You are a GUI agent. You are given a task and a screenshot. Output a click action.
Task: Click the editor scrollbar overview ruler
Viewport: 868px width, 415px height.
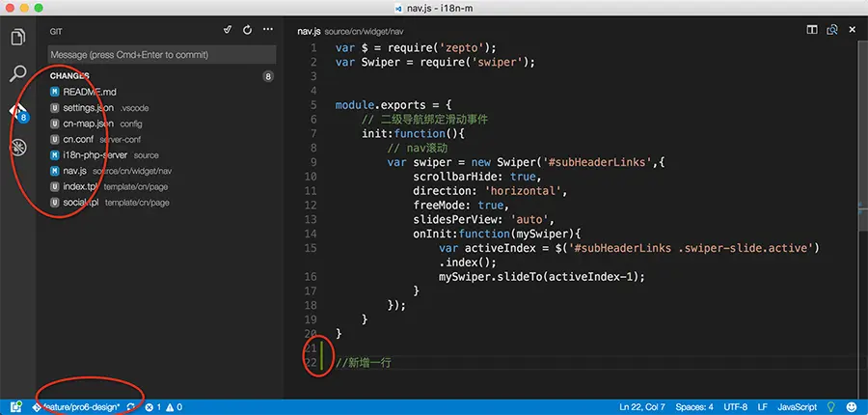click(x=863, y=210)
